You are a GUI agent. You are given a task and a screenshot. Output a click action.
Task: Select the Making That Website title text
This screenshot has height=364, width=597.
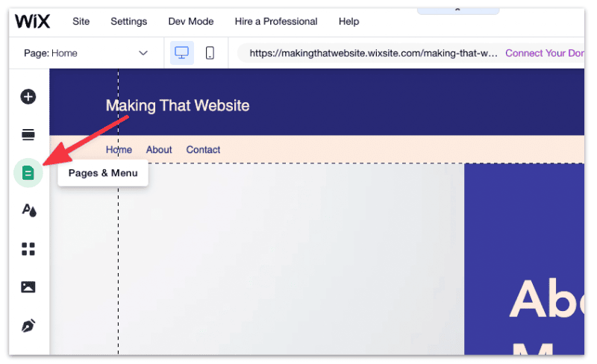[x=178, y=105]
